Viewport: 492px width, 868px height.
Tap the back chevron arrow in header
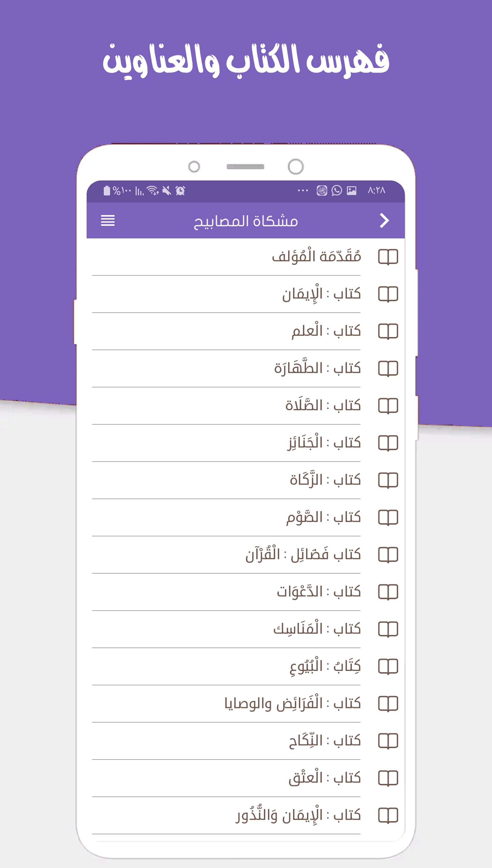point(384,221)
